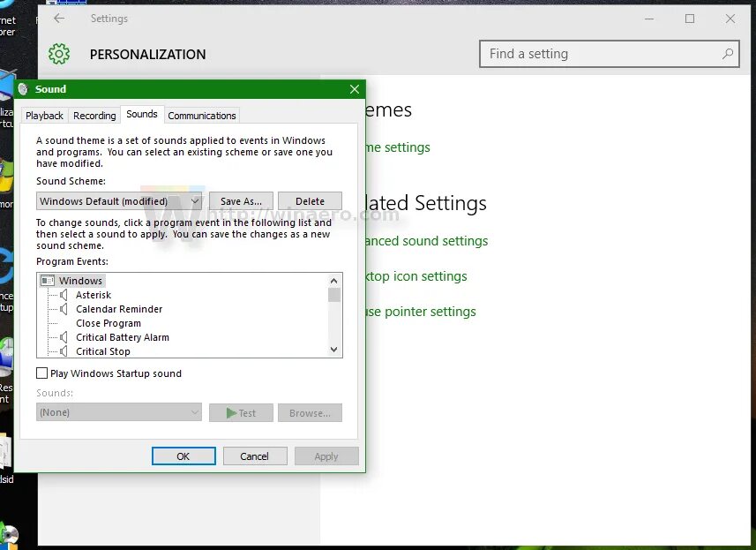Select the Close Program event
Viewport: 756px width, 550px height.
tap(109, 323)
